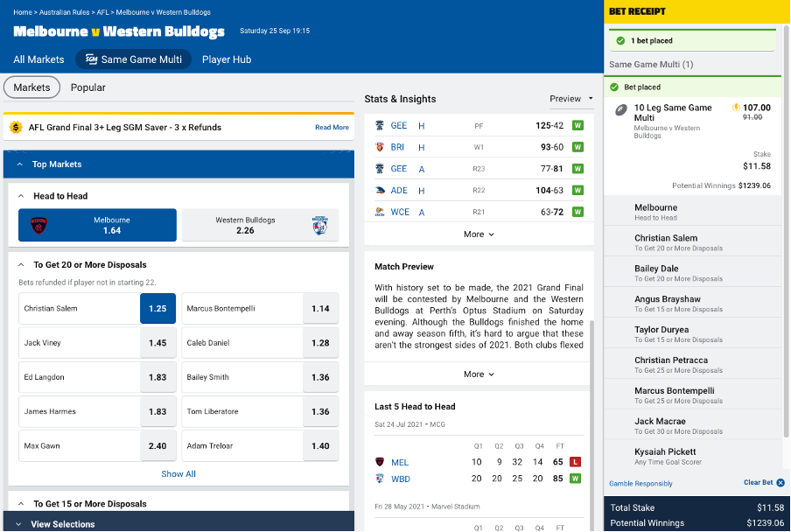
Task: Open Gamble Responsibly link
Action: (640, 484)
